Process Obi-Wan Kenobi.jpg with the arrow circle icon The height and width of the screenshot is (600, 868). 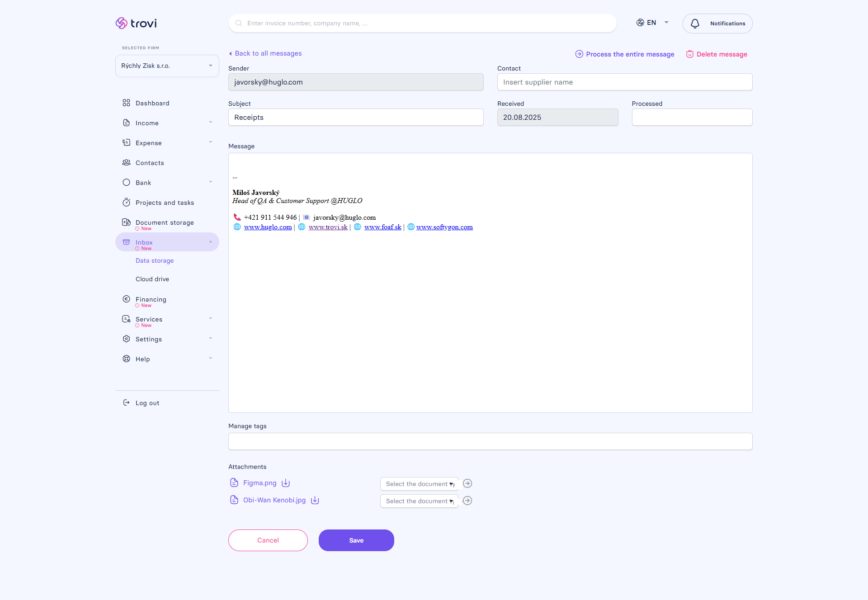(x=467, y=501)
